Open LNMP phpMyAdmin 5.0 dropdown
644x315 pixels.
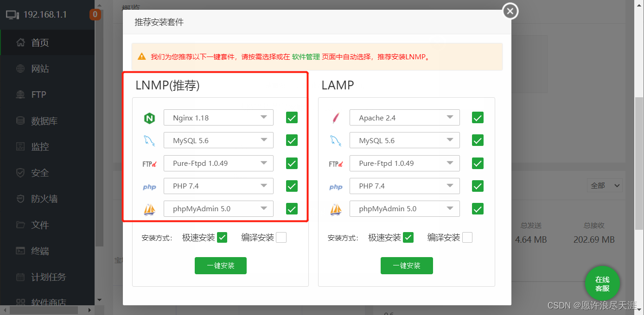pos(218,208)
